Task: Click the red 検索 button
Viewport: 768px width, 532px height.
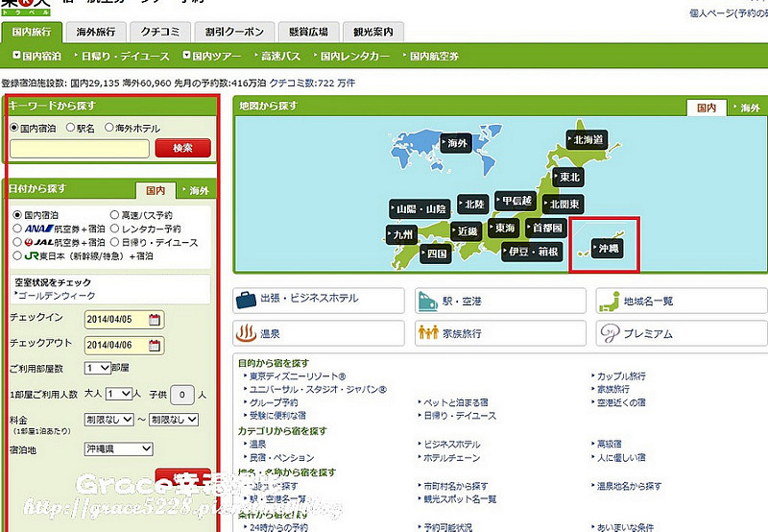Action: coord(182,148)
